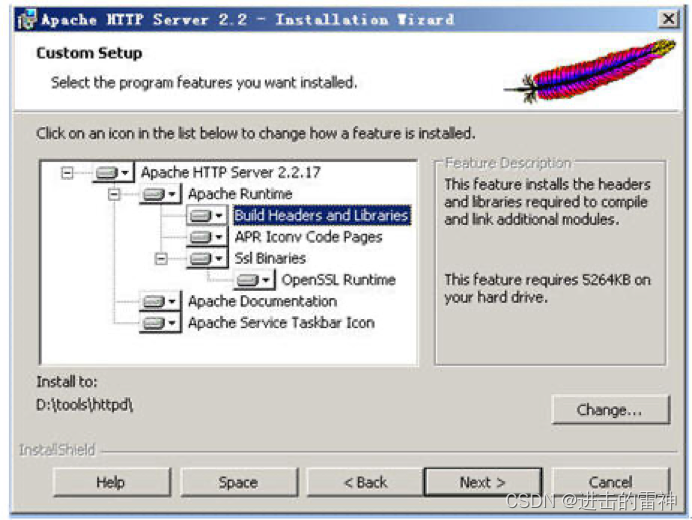Collapse the Apache Runtime tree node
Screen dimensions: 692x520
(x=114, y=194)
